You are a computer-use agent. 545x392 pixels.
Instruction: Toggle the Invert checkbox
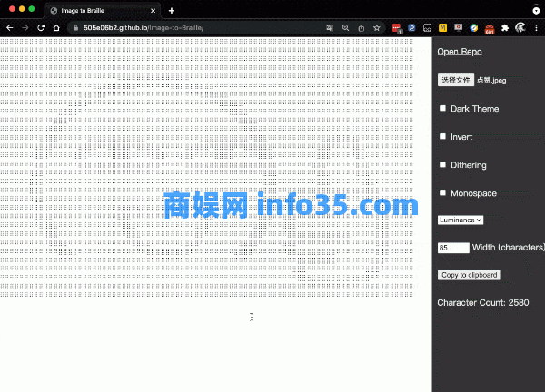(x=442, y=136)
